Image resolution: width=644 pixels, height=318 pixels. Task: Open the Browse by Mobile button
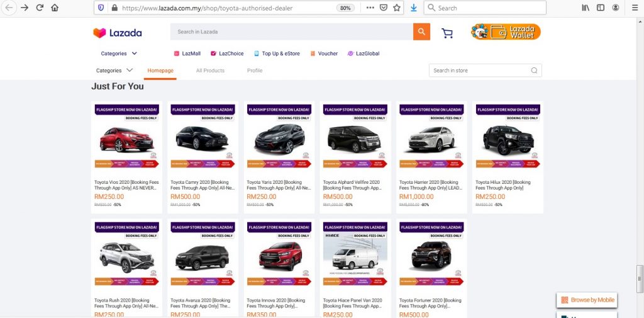click(587, 300)
